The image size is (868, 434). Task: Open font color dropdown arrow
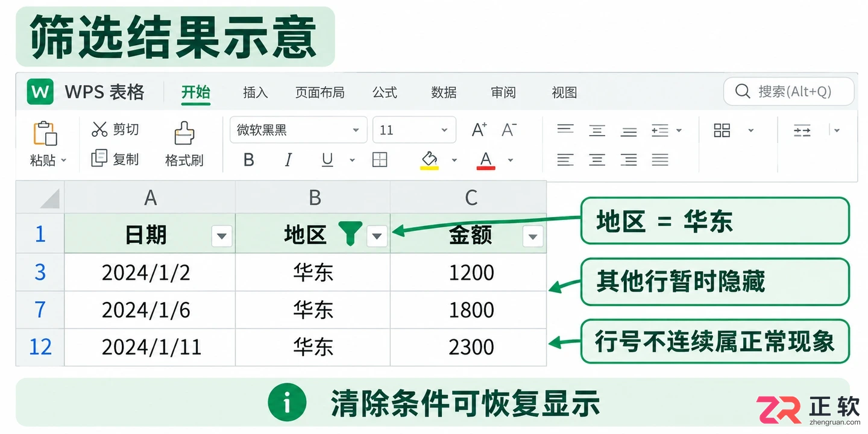tap(511, 160)
